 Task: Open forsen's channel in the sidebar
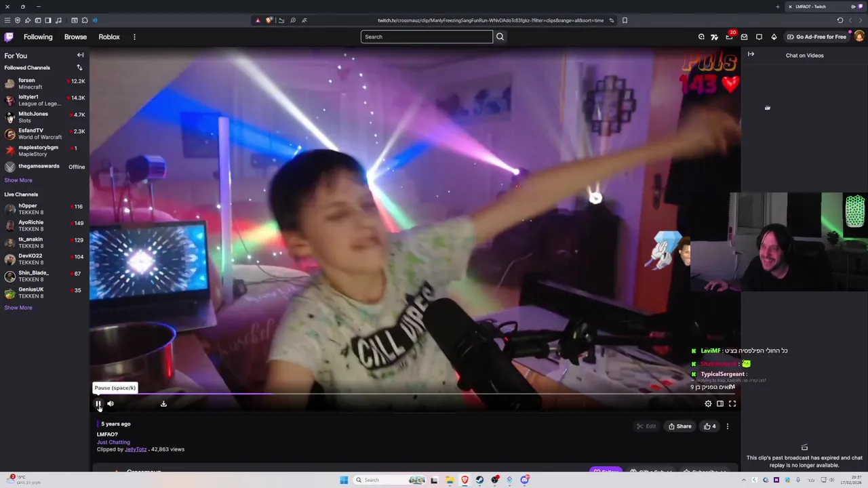tap(44, 83)
